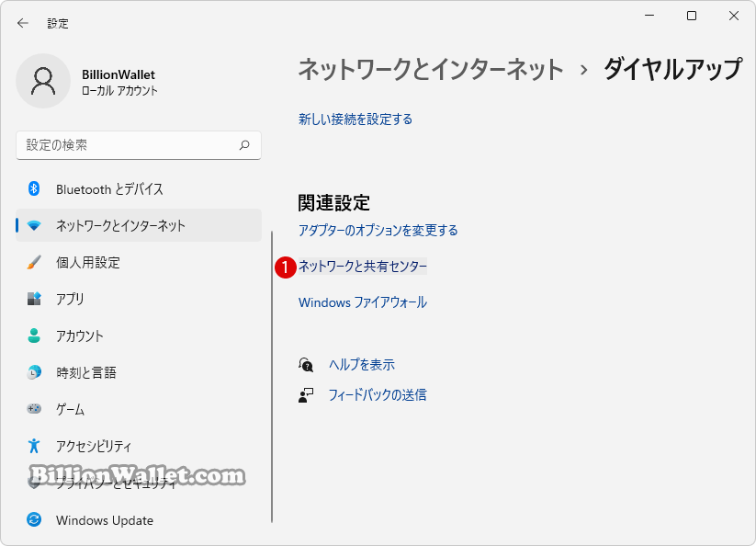Open ネットワークと共有センター link

point(363,267)
